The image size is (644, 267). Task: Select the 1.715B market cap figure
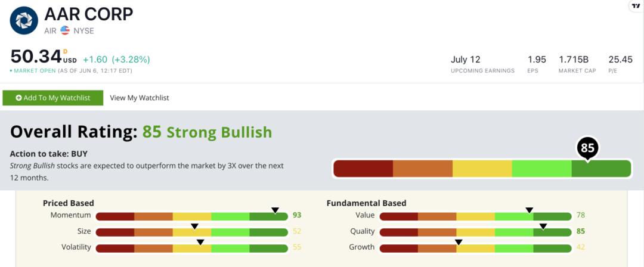[x=573, y=60]
